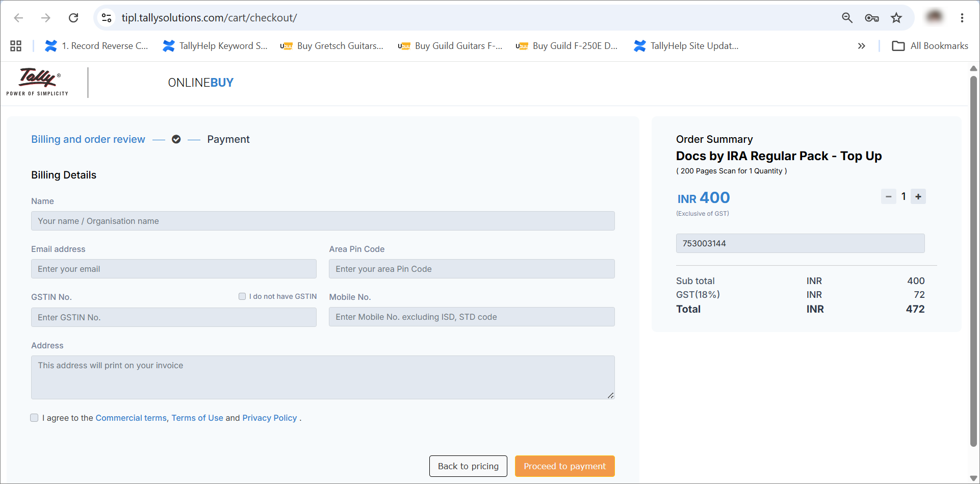Click scrollbar down arrow
The width and height of the screenshot is (980, 484).
pos(973,478)
